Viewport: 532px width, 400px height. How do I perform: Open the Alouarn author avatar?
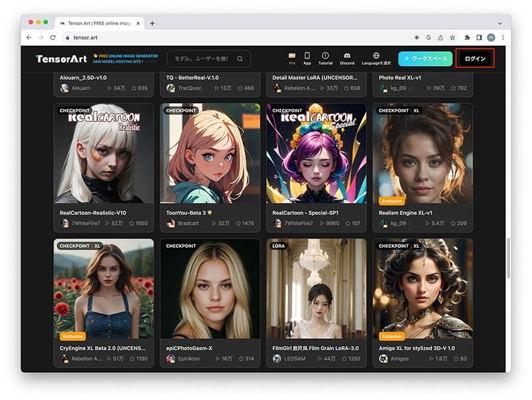pyautogui.click(x=64, y=88)
